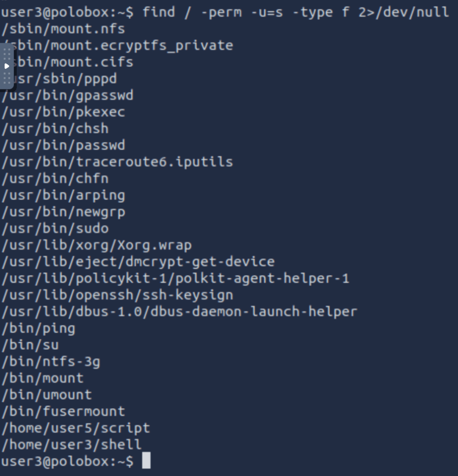Click the /usr/lib/dbus-1.0/dbus-daemon-launch-helper line
The height and width of the screenshot is (476, 458).
(179, 311)
